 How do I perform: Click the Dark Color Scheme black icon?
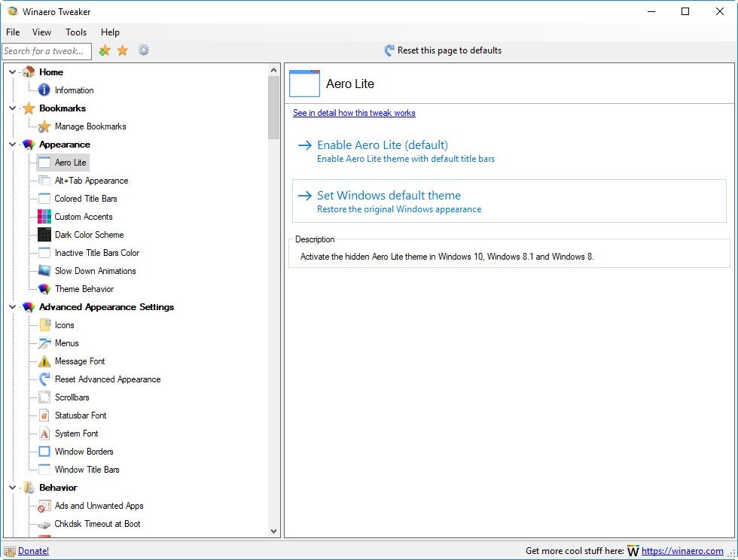click(x=44, y=234)
